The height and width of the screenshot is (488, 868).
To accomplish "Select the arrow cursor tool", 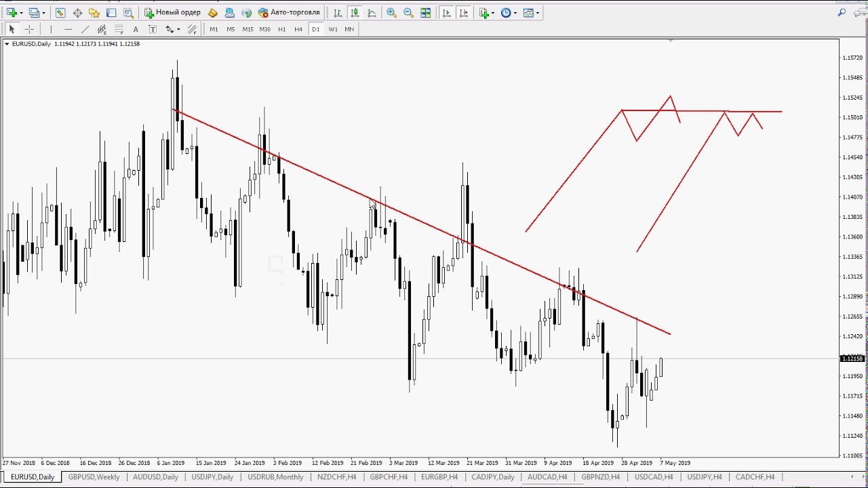I will coord(12,29).
